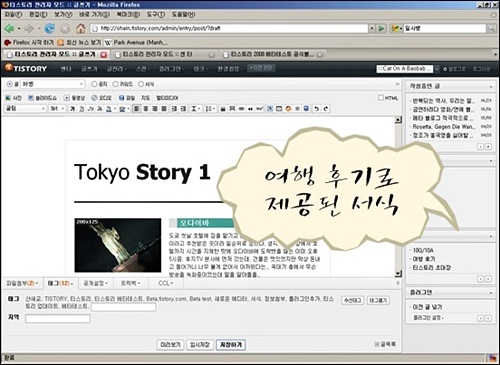Image resolution: width=500 pixels, height=365 pixels.
Task: Click the redo arrow in editor toolbar
Action: coord(326,109)
